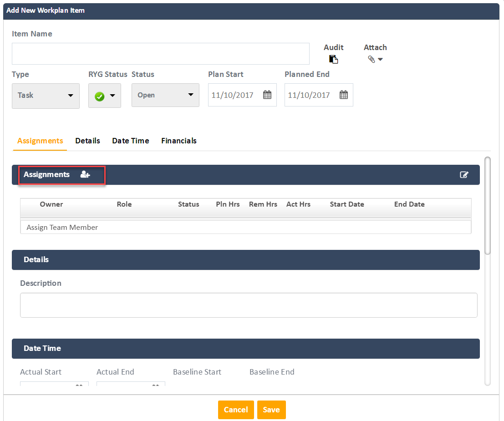504x421 pixels.
Task: Click the edit icon on the Assignments bar
Action: click(x=464, y=175)
